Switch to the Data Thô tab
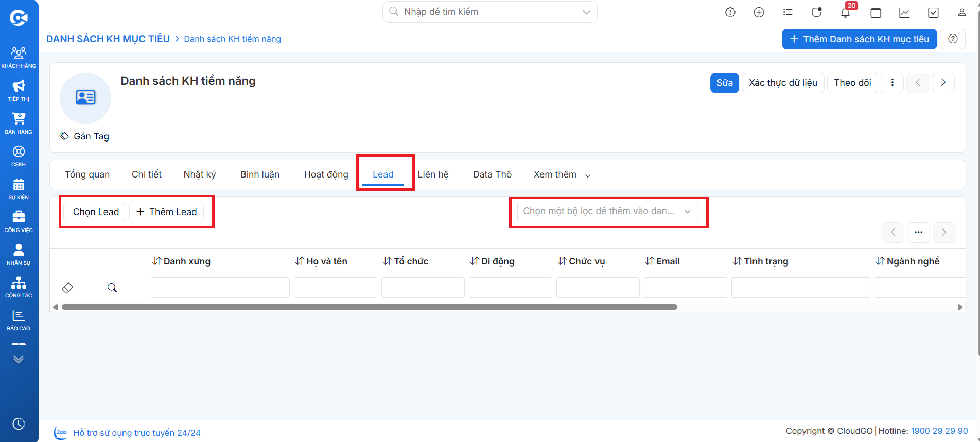 click(492, 174)
